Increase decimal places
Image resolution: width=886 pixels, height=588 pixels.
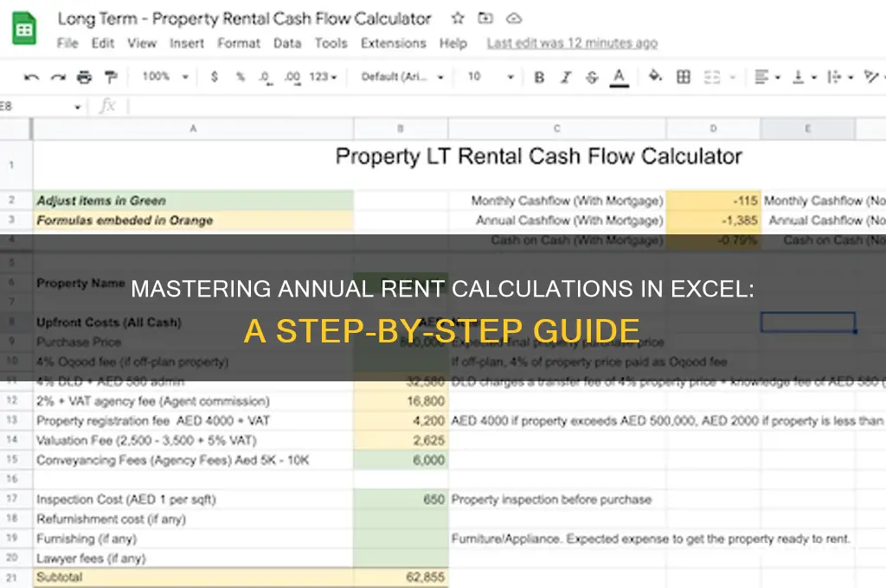tap(292, 77)
